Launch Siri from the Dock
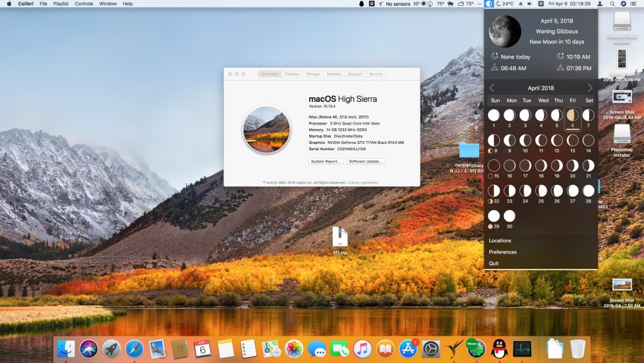The height and width of the screenshot is (363, 644). tap(89, 349)
